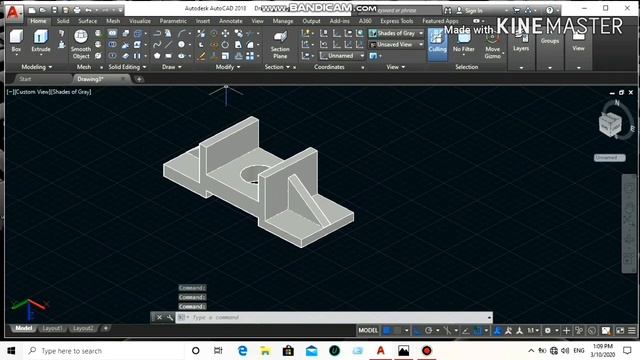Image resolution: width=640 pixels, height=360 pixels.
Task: Open the Shades of Gray visual style dropdown
Action: tap(396, 33)
